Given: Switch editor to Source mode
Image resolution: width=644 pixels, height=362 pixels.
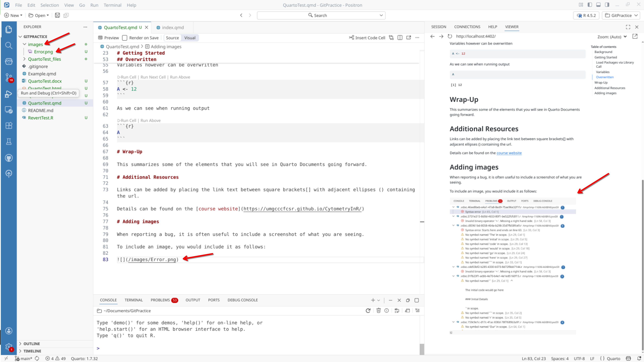Looking at the screenshot, I should point(172,38).
